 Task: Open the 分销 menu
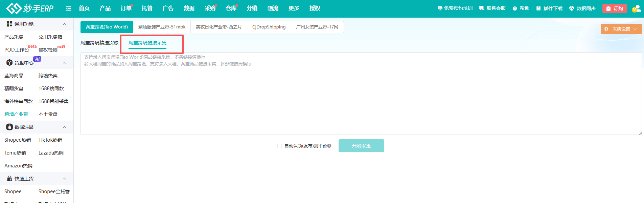coord(252,8)
